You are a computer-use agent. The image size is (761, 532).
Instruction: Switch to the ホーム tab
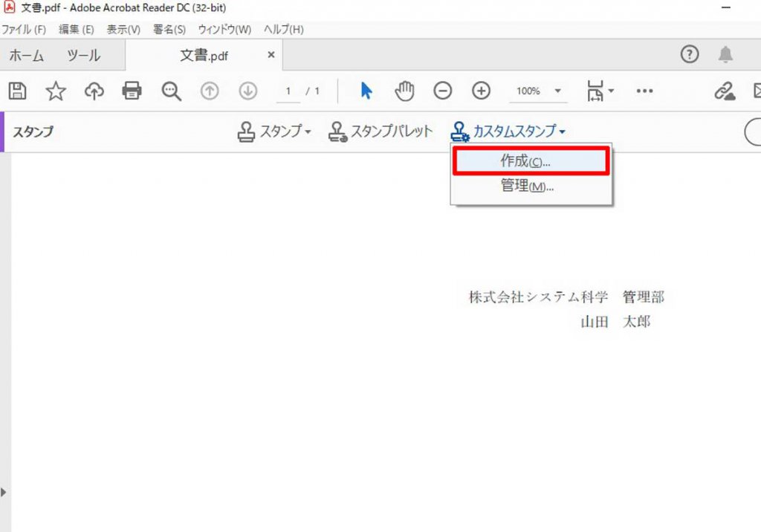pos(27,55)
